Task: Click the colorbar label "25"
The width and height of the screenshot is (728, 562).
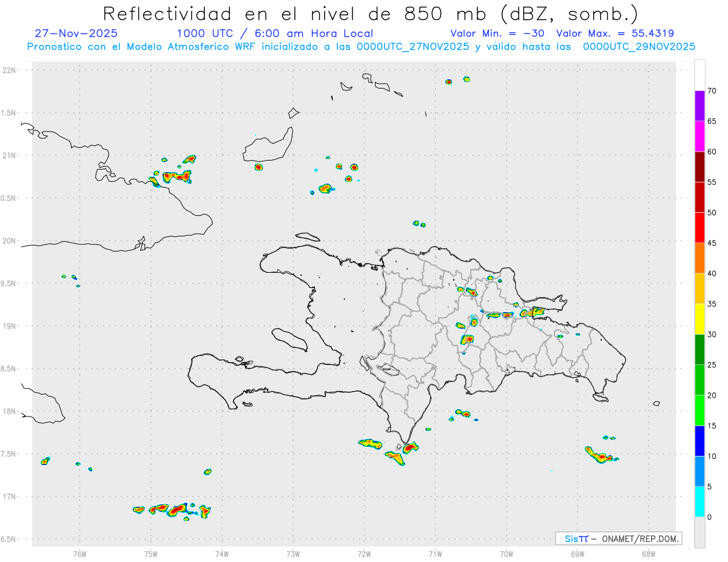Action: pos(712,365)
